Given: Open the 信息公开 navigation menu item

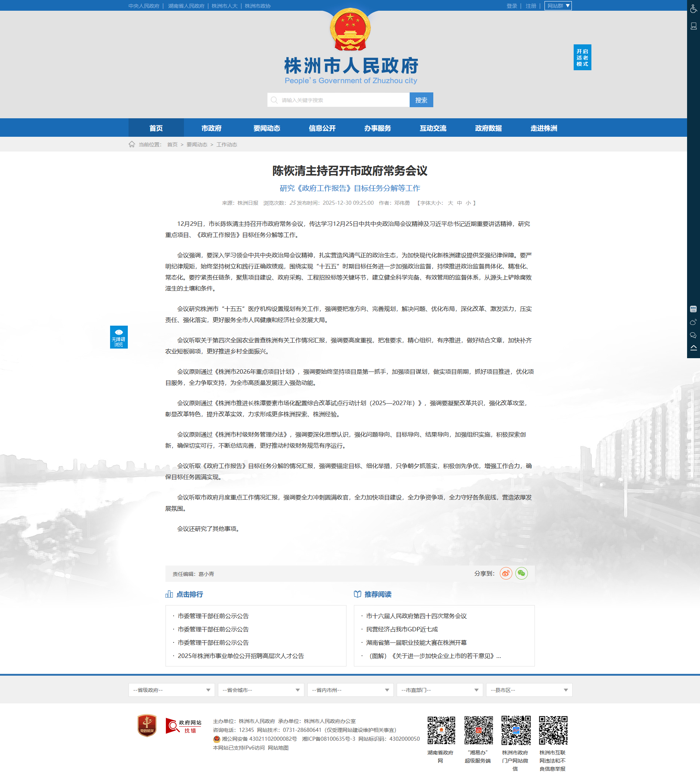Looking at the screenshot, I should (x=322, y=128).
